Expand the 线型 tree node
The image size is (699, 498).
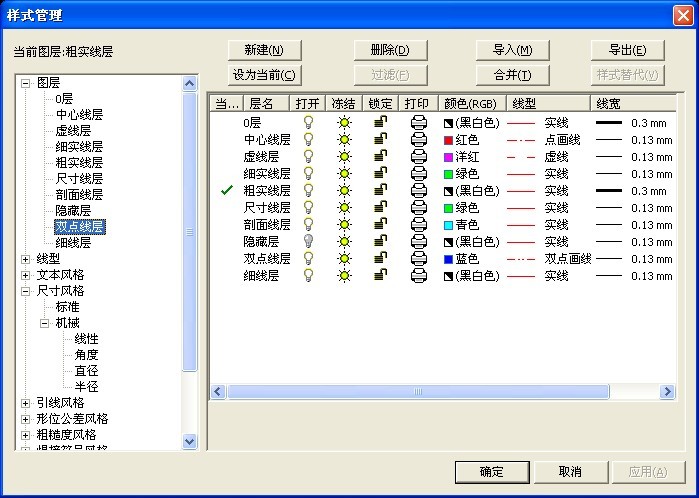pos(25,259)
